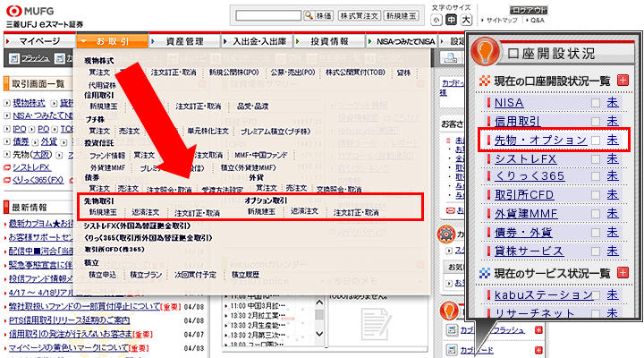Select オプション取引 返済注文 in menu
Image resolution: width=644 pixels, height=358 pixels.
(304, 211)
